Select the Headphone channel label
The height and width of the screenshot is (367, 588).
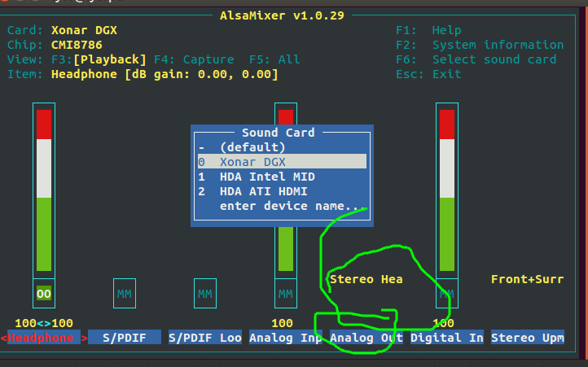[x=44, y=338]
